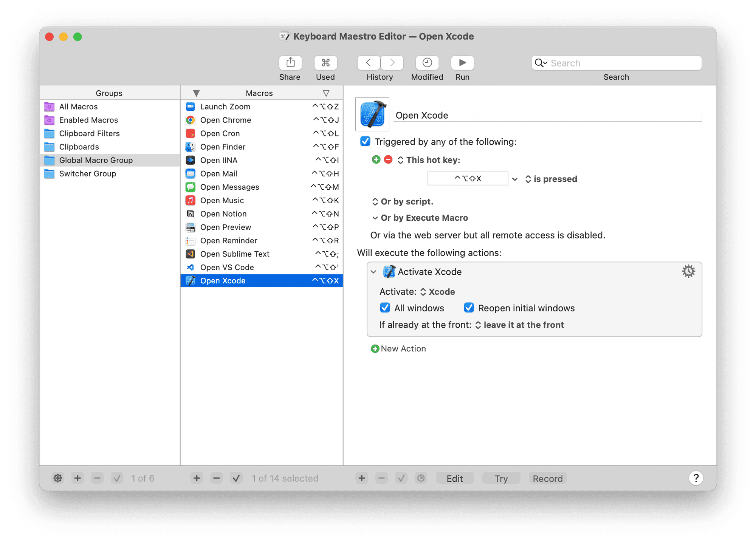Select the Switcher Group in Groups
Viewport: 756px width, 543px height.
[x=87, y=174]
